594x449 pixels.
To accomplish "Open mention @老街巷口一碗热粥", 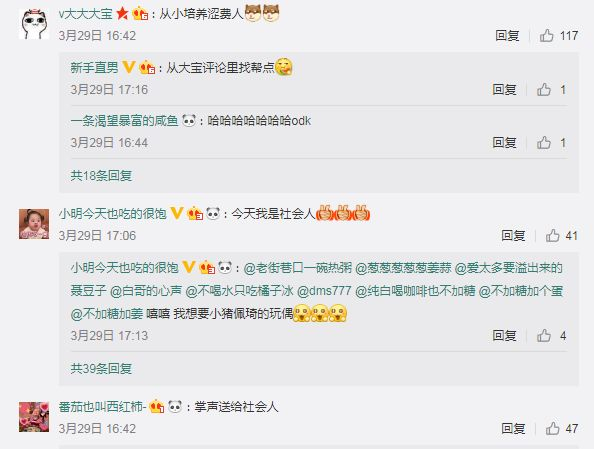I will pos(298,268).
